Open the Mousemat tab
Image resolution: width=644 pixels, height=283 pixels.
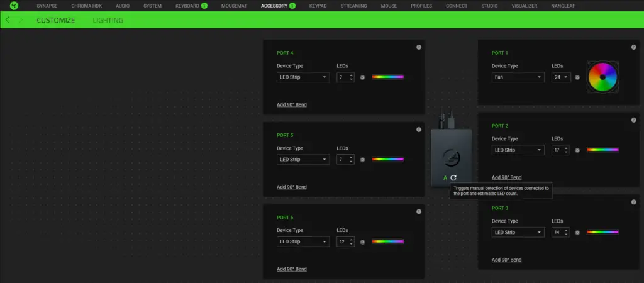click(234, 6)
